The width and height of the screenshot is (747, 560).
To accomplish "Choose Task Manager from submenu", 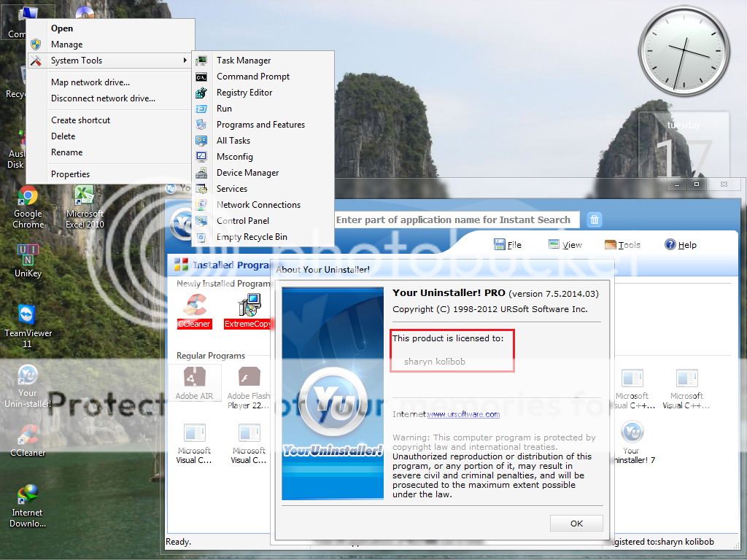I will click(244, 61).
